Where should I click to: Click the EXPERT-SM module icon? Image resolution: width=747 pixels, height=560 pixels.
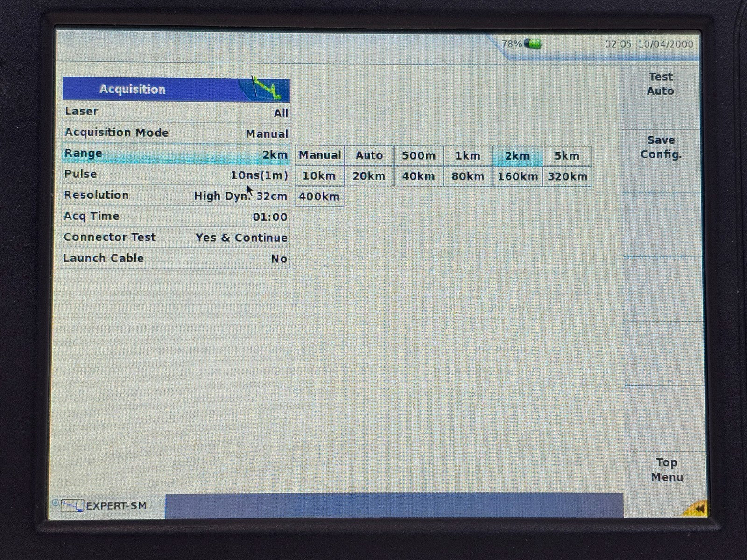click(x=72, y=506)
